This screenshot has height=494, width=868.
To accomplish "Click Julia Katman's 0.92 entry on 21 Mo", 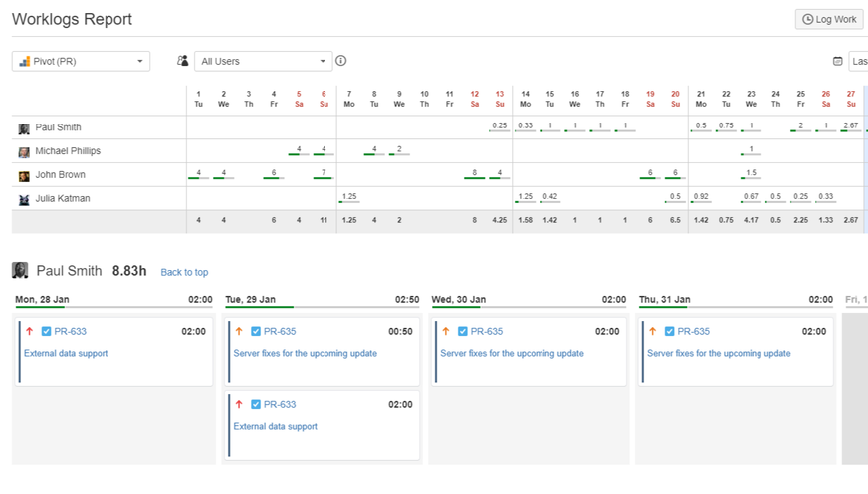I will tap(701, 198).
